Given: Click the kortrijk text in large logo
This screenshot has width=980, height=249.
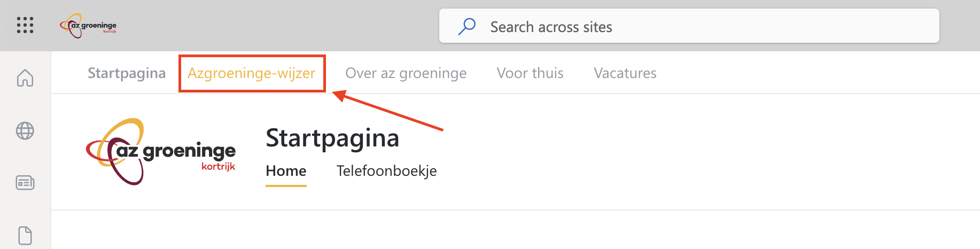Looking at the screenshot, I should tap(218, 167).
